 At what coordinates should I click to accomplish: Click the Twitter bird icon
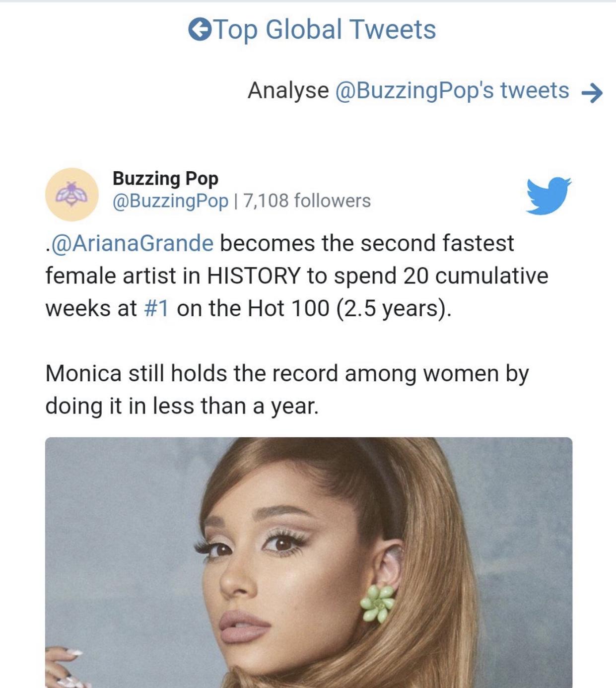(548, 195)
